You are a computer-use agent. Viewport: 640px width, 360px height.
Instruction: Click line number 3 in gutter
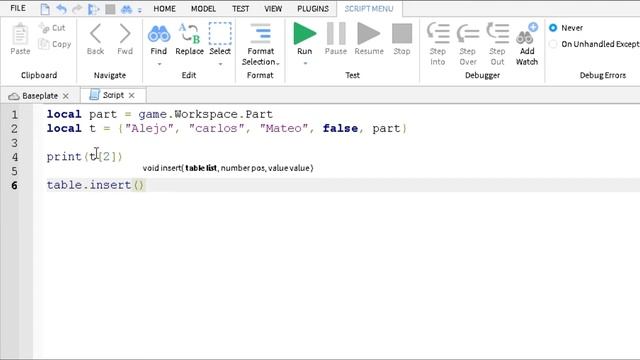(15, 143)
